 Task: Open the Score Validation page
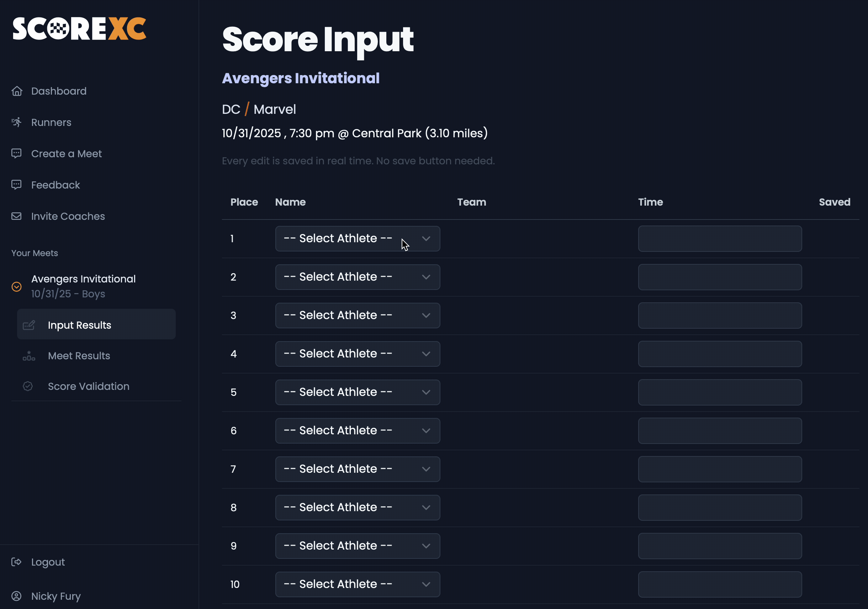[x=89, y=386]
